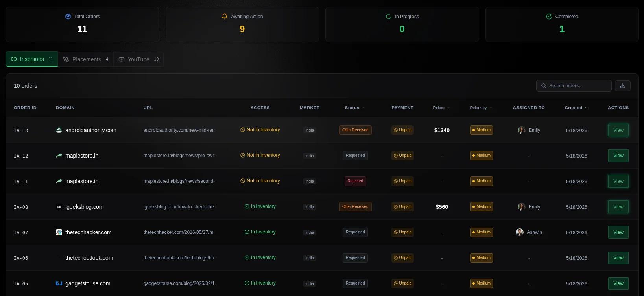
Task: Click the Completed checkmark icon
Action: [x=549, y=17]
